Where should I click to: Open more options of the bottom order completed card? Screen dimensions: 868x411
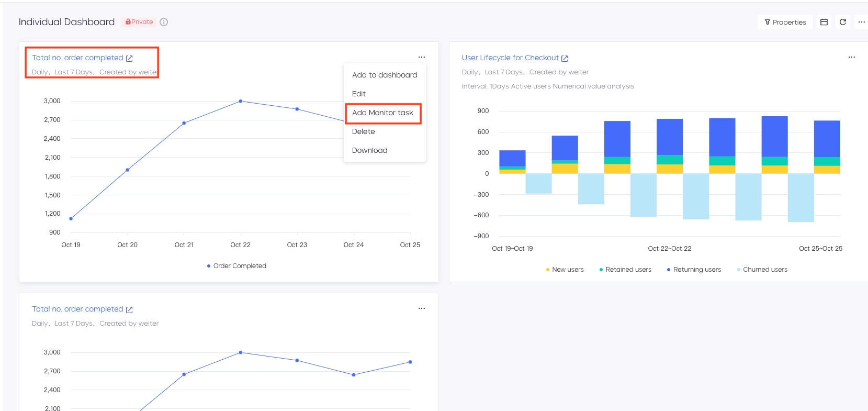coord(422,308)
